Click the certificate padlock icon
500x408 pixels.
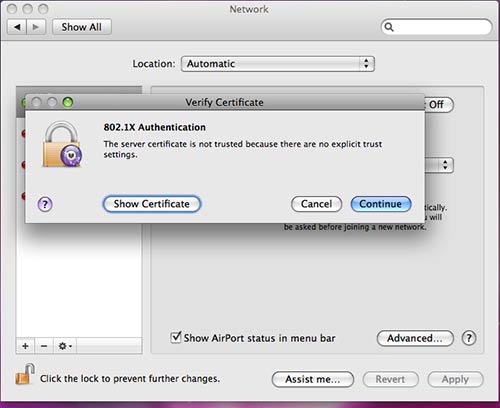click(x=62, y=144)
